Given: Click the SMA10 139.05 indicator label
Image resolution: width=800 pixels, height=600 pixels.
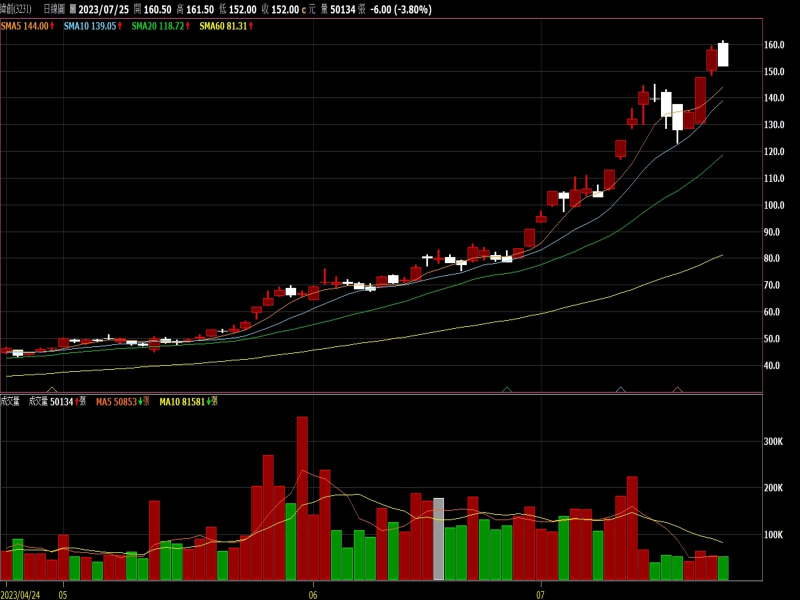Looking at the screenshot, I should [89, 25].
